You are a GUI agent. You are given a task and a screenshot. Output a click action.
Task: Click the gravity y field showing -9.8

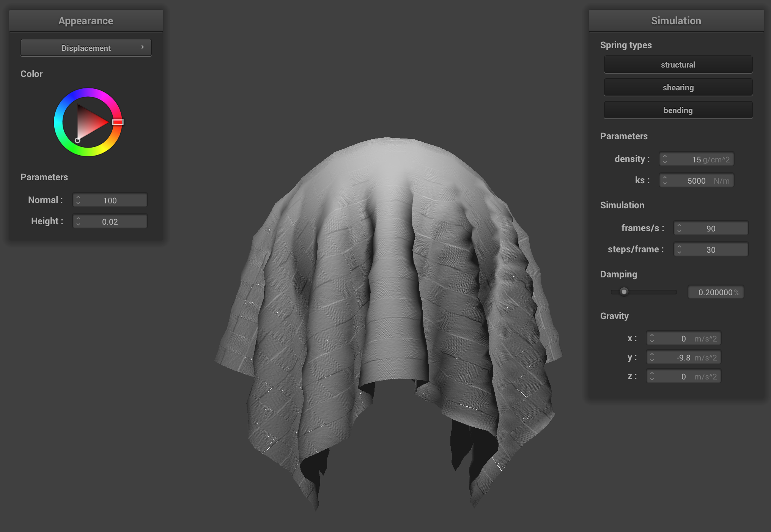pos(684,357)
